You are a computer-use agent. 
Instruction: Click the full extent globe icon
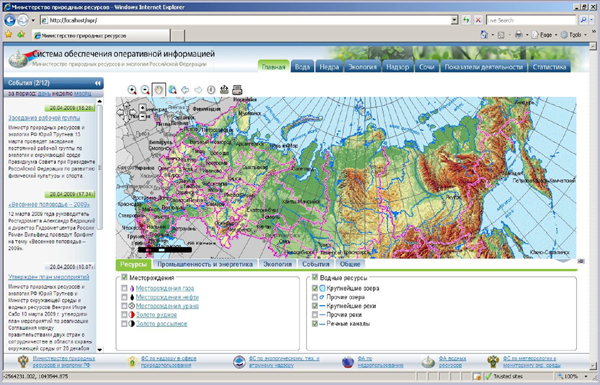click(x=172, y=90)
